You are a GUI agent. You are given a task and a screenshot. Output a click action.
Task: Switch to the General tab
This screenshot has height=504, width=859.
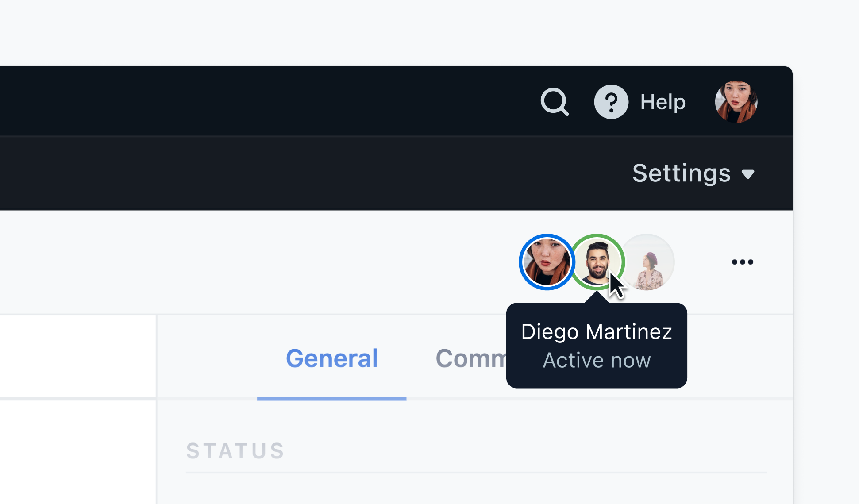point(331,358)
